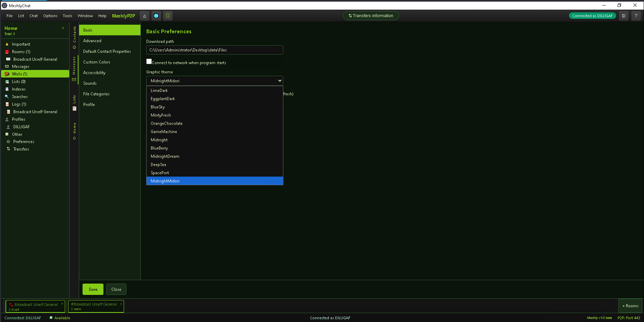Choose Midnight theme from list

tap(215, 140)
